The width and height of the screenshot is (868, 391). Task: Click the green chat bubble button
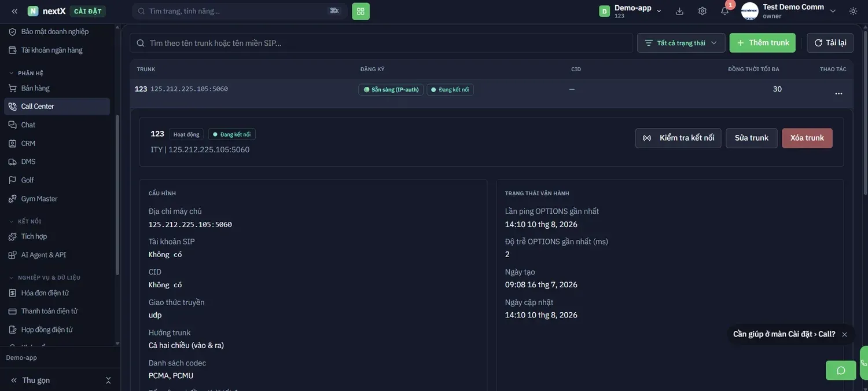coord(841,370)
